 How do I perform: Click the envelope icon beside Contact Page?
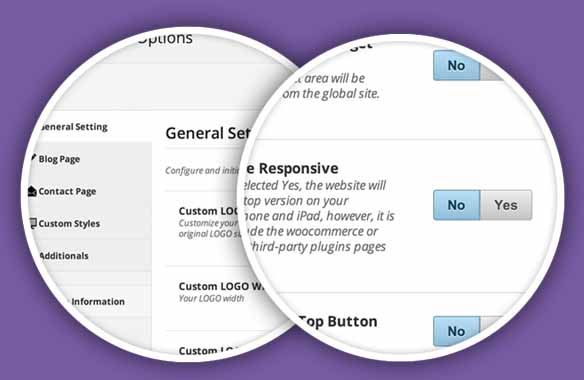tap(32, 191)
